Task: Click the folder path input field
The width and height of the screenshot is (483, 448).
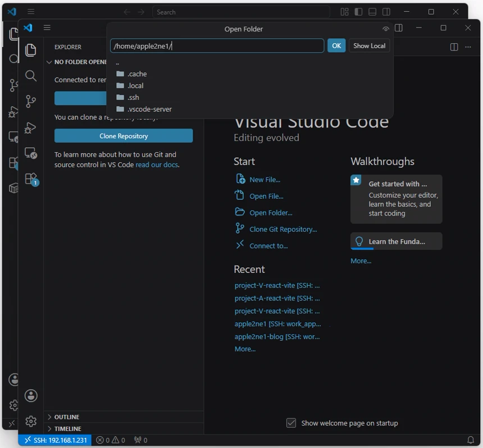Action: tap(217, 46)
